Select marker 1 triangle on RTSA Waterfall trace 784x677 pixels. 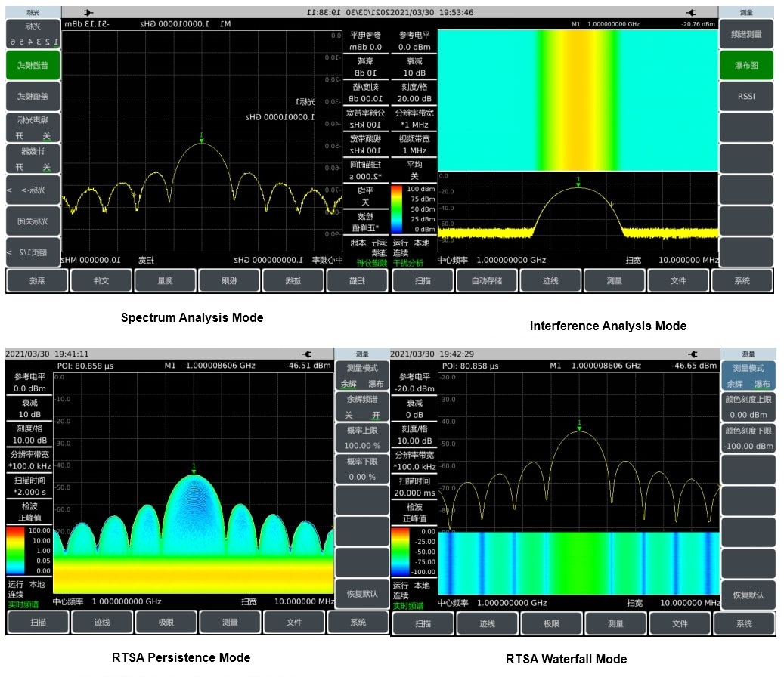click(579, 427)
